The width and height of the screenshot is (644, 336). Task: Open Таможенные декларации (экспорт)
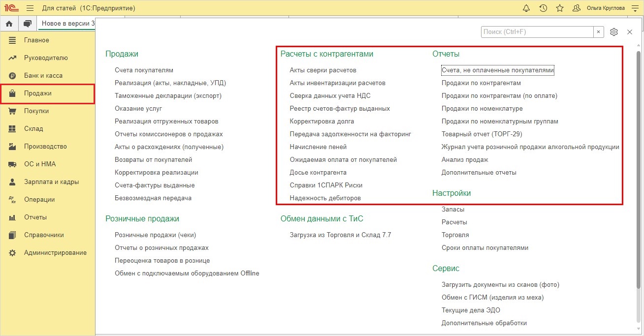(168, 96)
